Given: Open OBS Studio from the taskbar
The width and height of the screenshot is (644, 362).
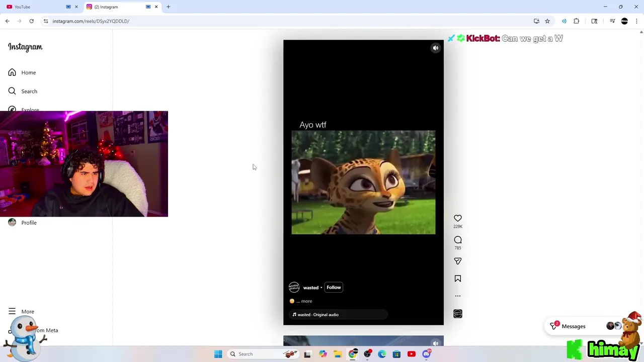Looking at the screenshot, I should click(x=367, y=354).
